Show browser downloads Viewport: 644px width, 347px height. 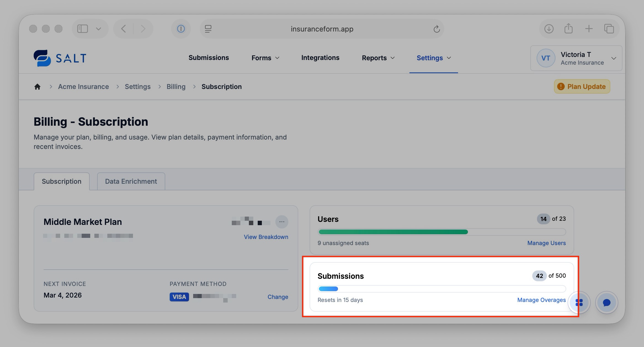point(549,29)
